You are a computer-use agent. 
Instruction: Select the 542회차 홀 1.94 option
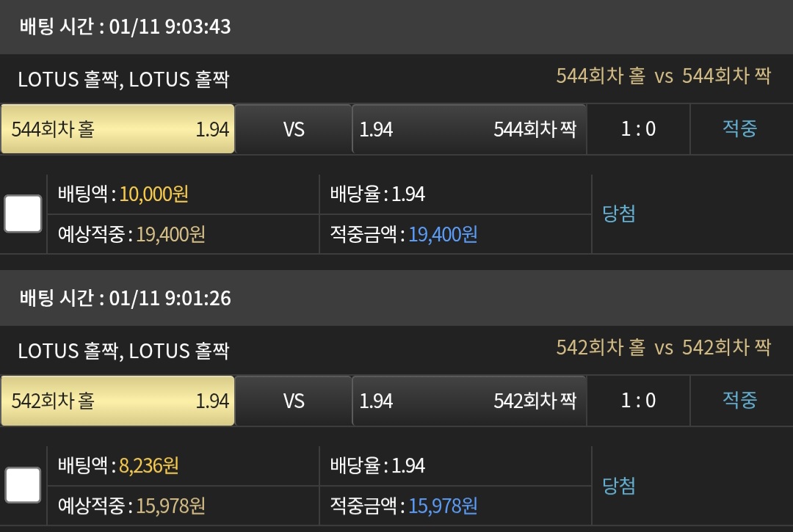[117, 401]
